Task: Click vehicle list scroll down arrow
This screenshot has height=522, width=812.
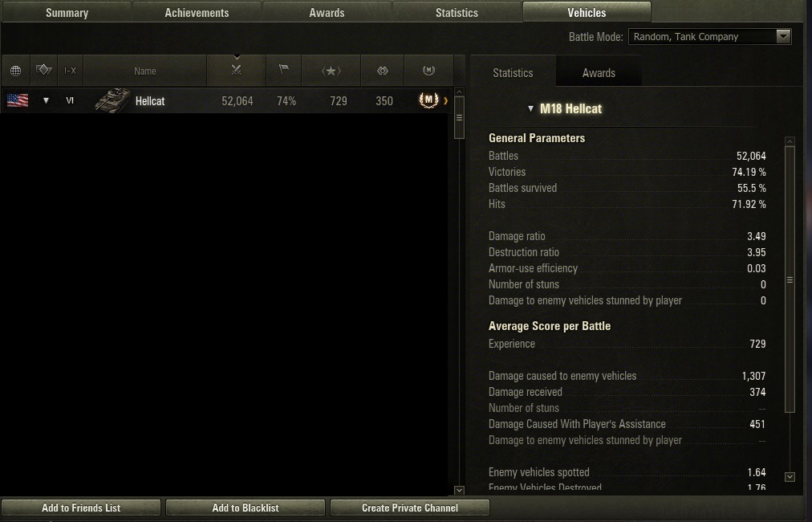Action: 459,490
